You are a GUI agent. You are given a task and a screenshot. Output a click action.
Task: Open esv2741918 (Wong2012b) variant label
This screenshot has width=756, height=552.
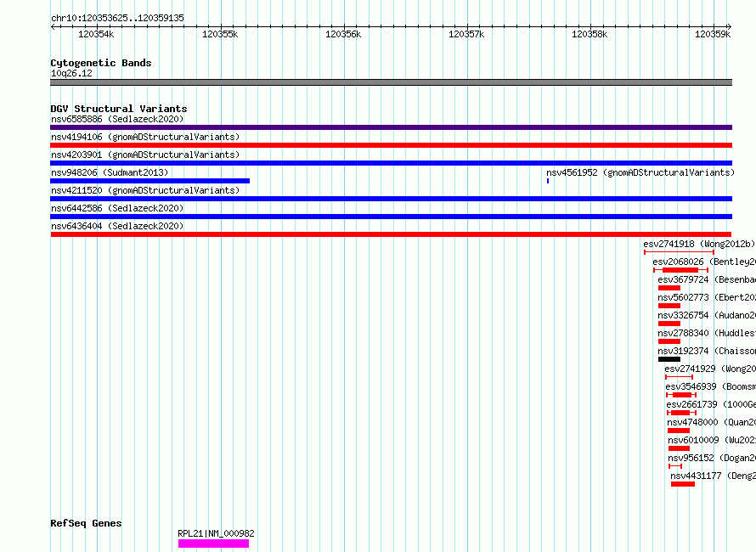point(699,244)
